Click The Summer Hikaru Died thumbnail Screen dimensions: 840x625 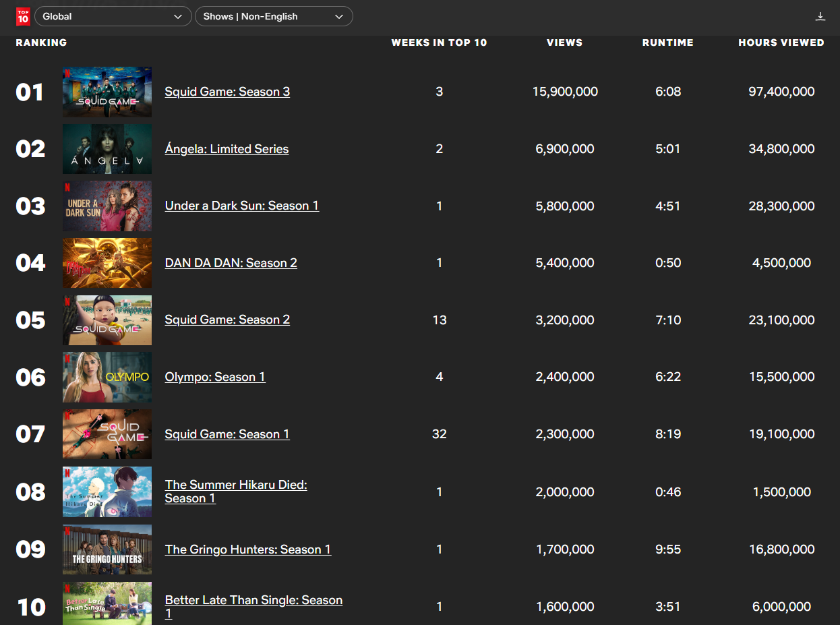(x=107, y=492)
